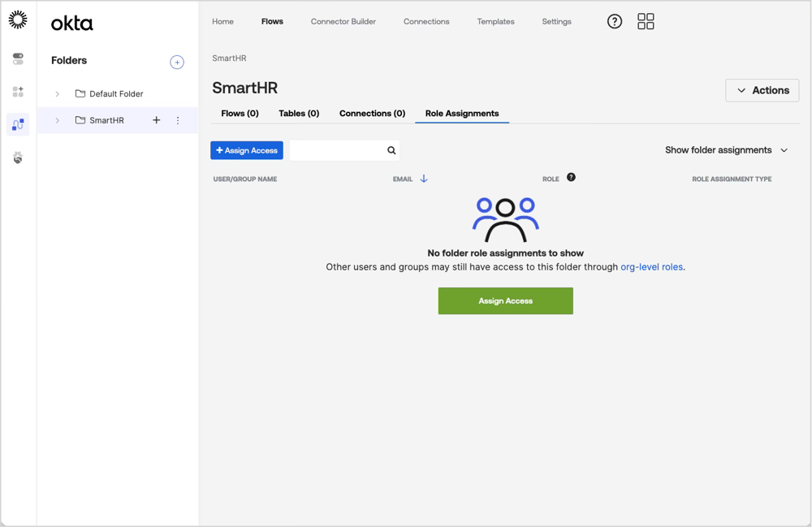Screen dimensions: 812x527
Task: Go to the Home menu item
Action: (222, 21)
